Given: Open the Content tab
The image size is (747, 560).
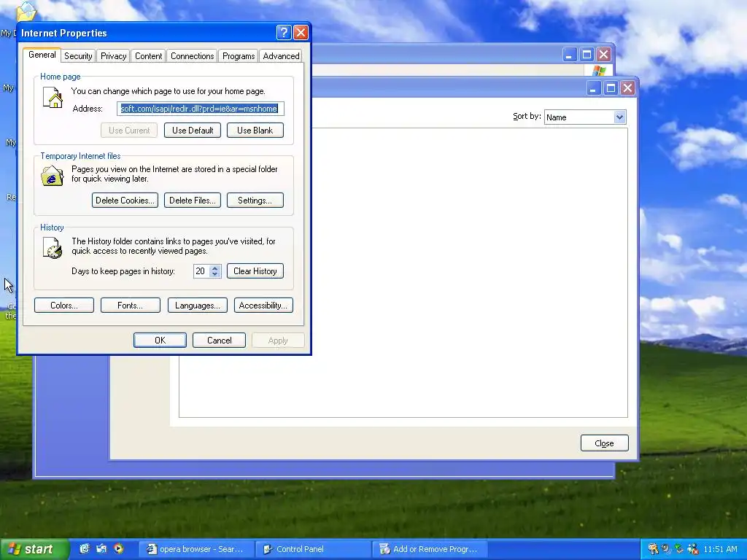Looking at the screenshot, I should click(x=148, y=56).
